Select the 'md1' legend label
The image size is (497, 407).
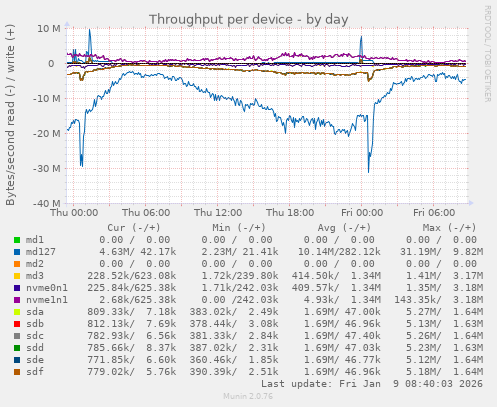[35, 240]
